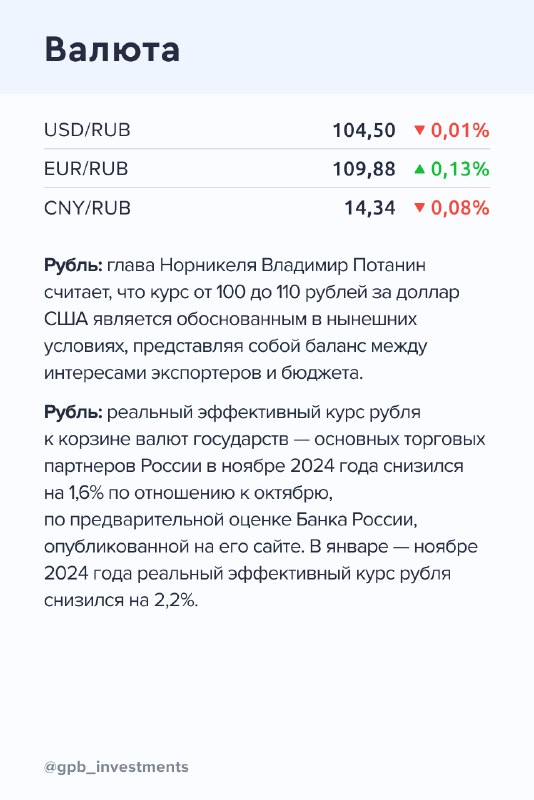
Task: Select the CNY/RUB currency pair label
Action: pos(87,208)
